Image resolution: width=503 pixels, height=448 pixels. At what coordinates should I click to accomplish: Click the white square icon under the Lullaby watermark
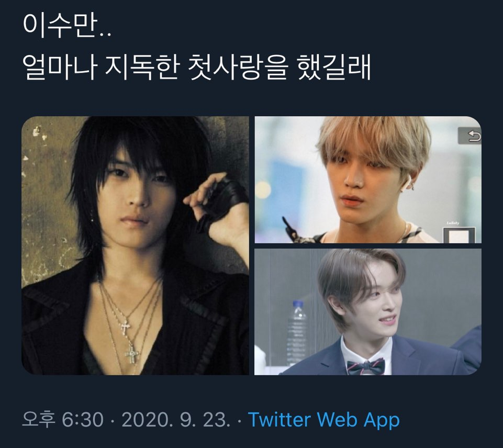point(459,236)
